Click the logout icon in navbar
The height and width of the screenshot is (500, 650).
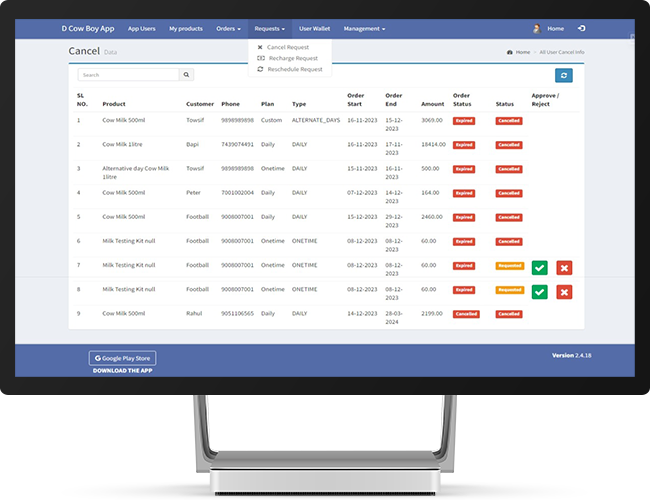pyautogui.click(x=582, y=29)
